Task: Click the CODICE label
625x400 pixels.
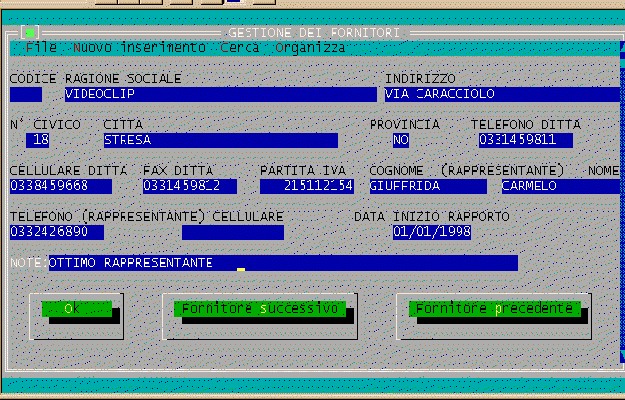Action: (x=33, y=78)
